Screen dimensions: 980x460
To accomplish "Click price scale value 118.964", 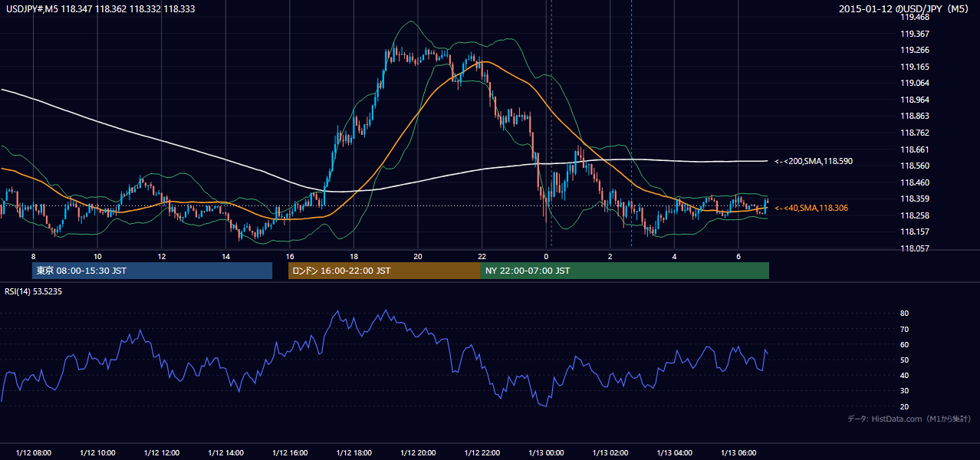I will pos(915,100).
